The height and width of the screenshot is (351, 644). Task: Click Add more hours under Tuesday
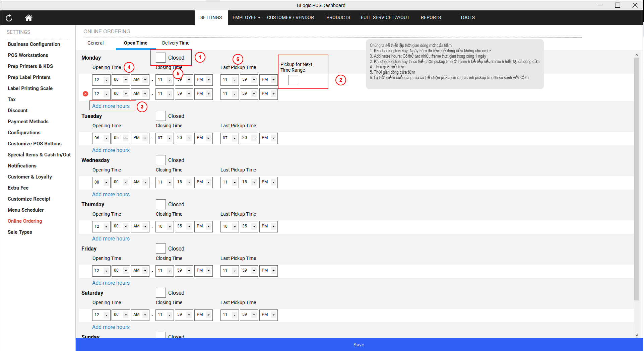pos(111,150)
